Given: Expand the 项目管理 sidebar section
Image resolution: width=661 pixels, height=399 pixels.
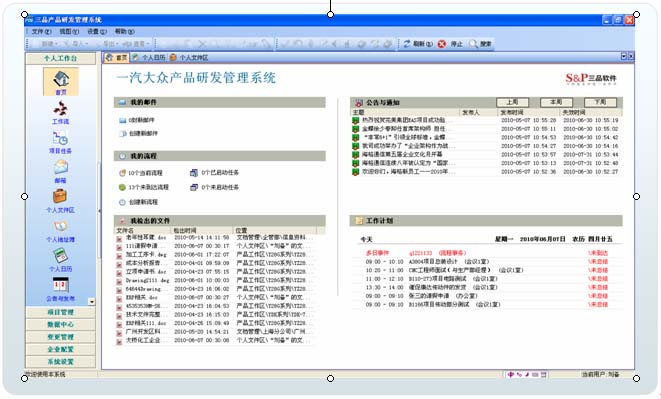Looking at the screenshot, I should click(60, 312).
